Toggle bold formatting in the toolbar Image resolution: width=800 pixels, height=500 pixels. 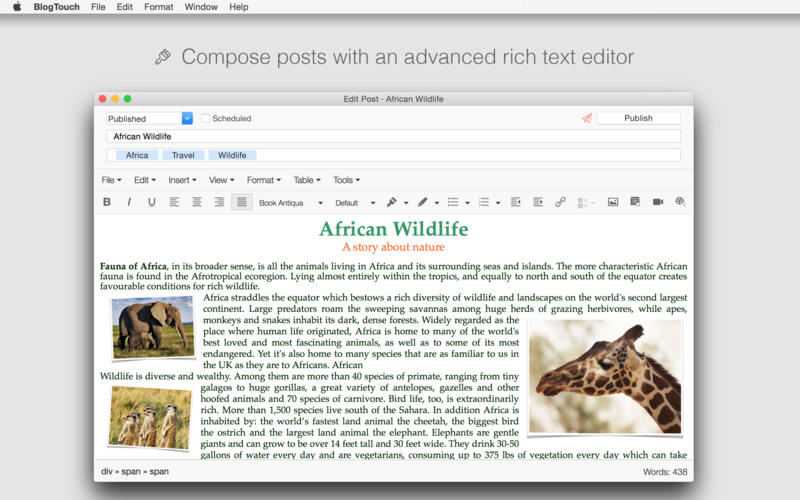pyautogui.click(x=107, y=202)
